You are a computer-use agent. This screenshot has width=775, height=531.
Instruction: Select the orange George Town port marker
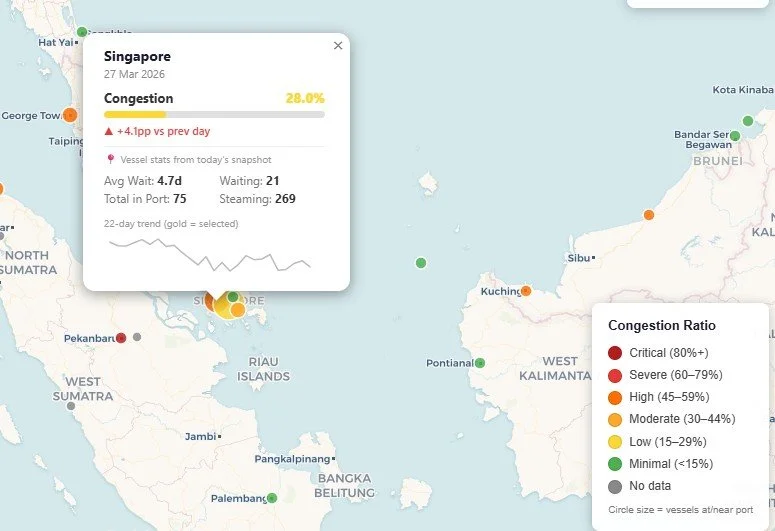point(70,115)
